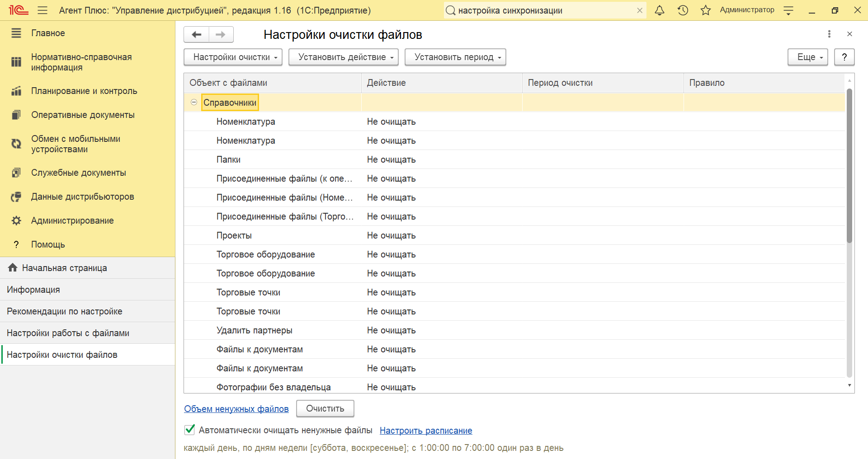Open favorites star icon
Image resolution: width=868 pixels, height=459 pixels.
coord(706,10)
